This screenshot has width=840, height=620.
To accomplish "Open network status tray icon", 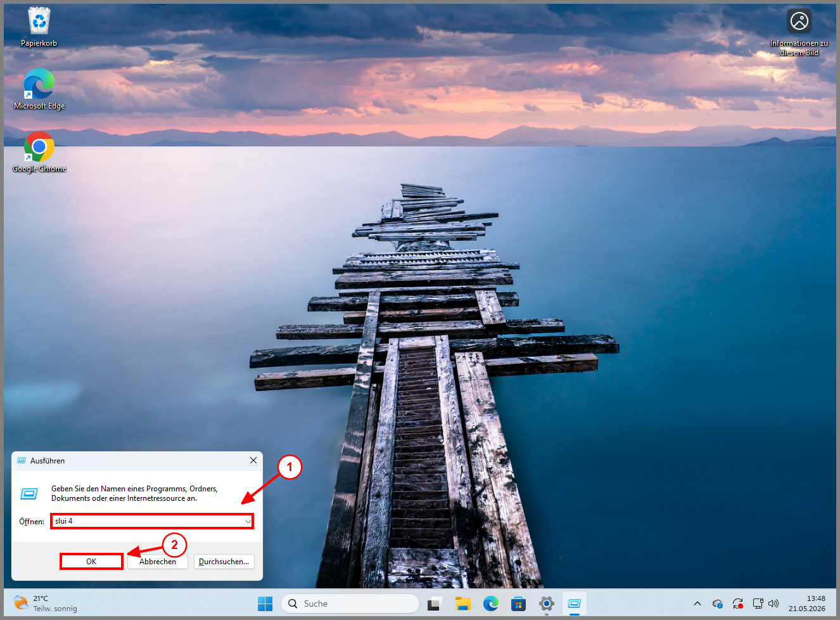I will click(x=758, y=604).
